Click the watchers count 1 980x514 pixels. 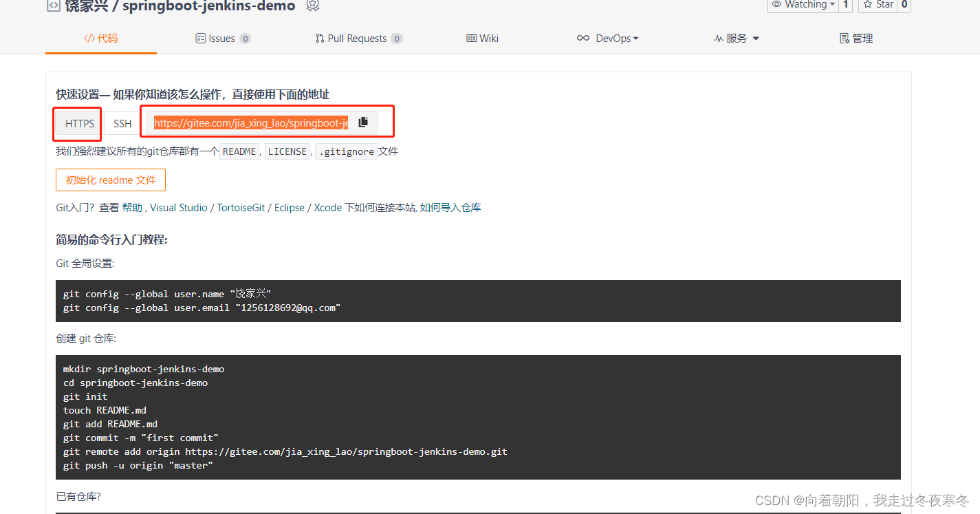click(x=846, y=6)
